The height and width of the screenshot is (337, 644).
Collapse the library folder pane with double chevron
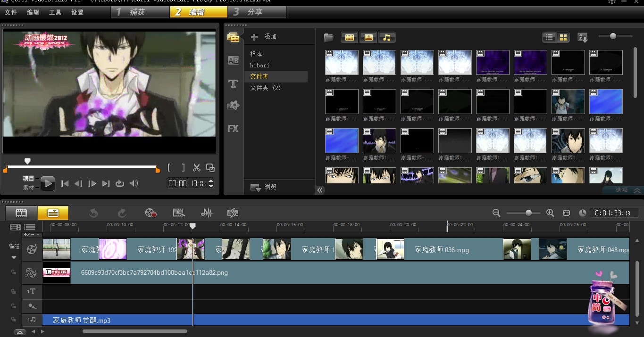(x=320, y=190)
